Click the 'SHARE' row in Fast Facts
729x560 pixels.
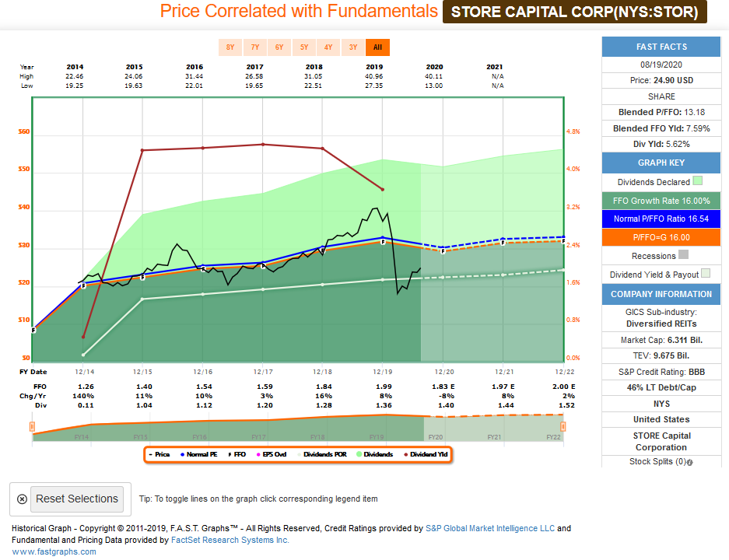click(661, 96)
